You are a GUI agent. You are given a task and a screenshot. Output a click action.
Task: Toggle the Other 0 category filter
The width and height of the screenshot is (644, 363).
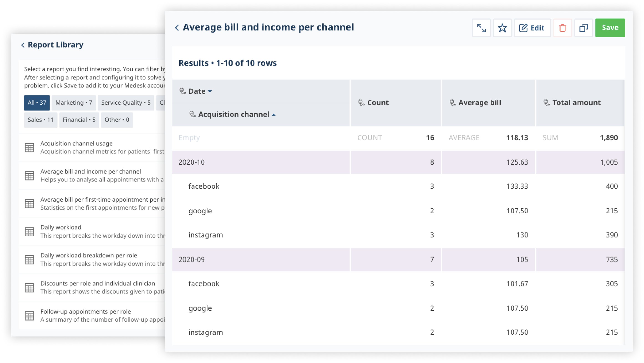(x=116, y=119)
